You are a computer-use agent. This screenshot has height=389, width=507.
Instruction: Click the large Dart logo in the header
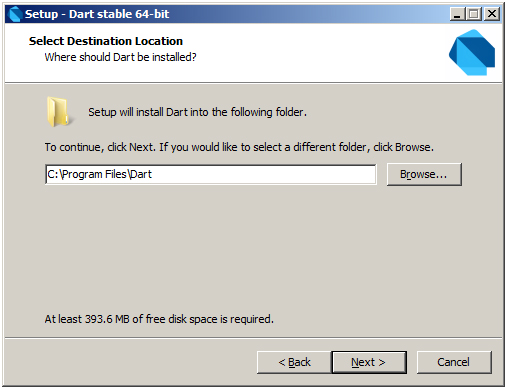tap(472, 52)
